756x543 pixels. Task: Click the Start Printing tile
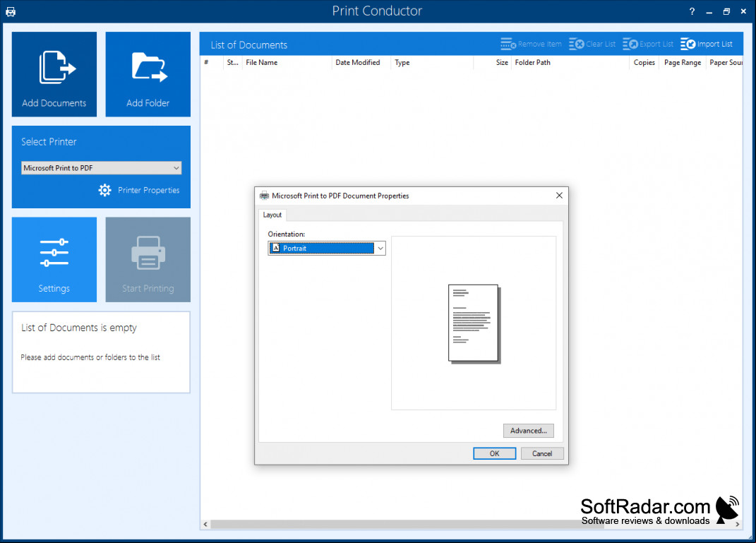coord(148,259)
